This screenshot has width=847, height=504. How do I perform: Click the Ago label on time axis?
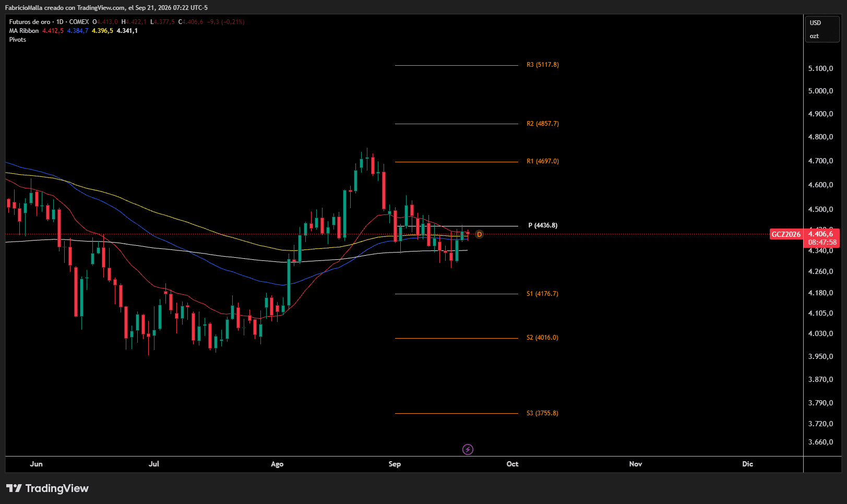(277, 464)
